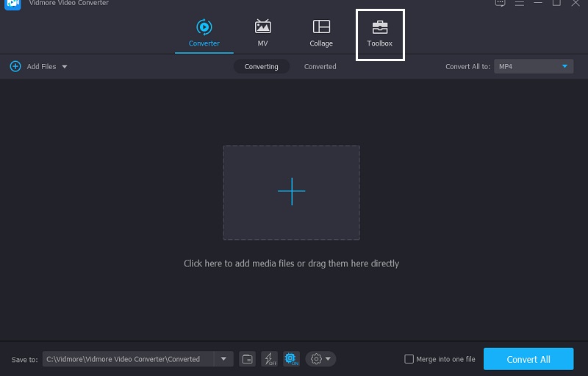
Task: Switch to the MV tab
Action: coord(262,33)
